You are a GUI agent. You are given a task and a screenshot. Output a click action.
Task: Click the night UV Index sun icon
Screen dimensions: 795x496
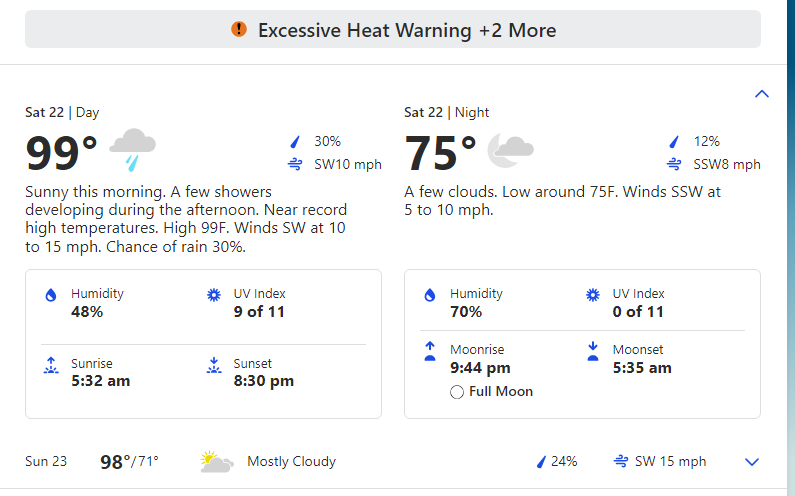pyautogui.click(x=593, y=295)
